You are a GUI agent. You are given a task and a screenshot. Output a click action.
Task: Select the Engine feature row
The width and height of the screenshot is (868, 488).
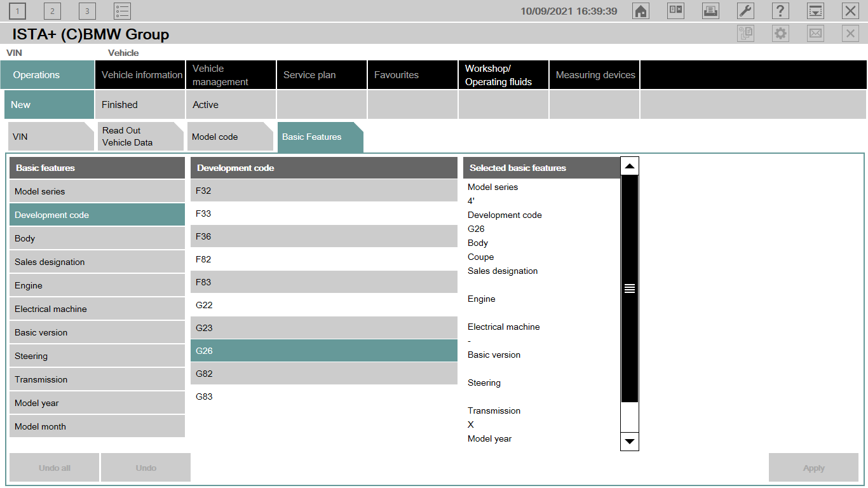97,285
